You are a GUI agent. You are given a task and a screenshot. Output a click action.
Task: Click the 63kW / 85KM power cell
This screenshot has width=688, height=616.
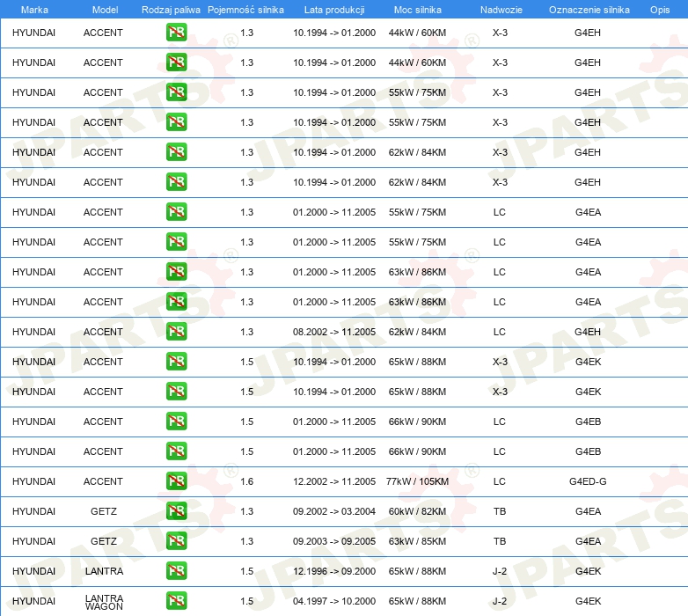[417, 541]
